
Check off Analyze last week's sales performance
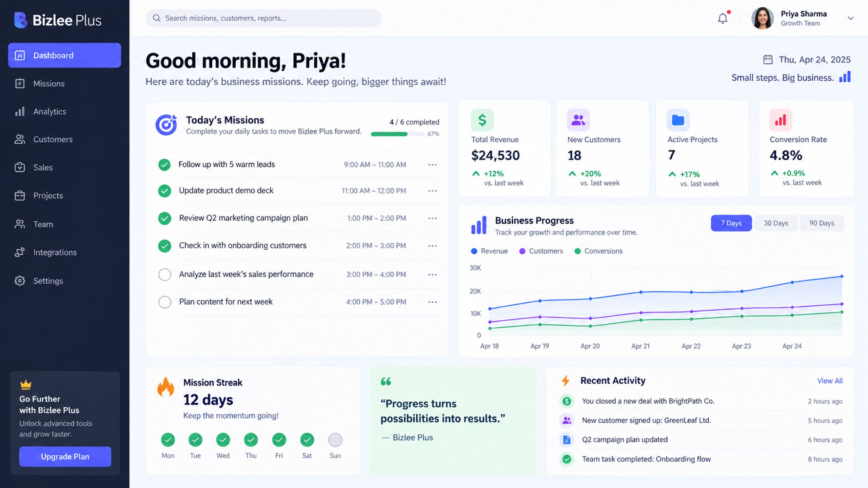click(165, 274)
